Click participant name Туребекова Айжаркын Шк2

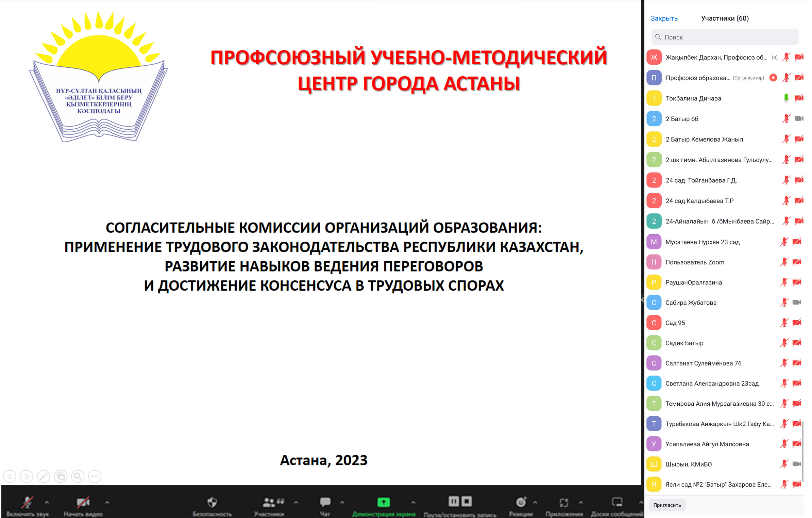(720, 424)
